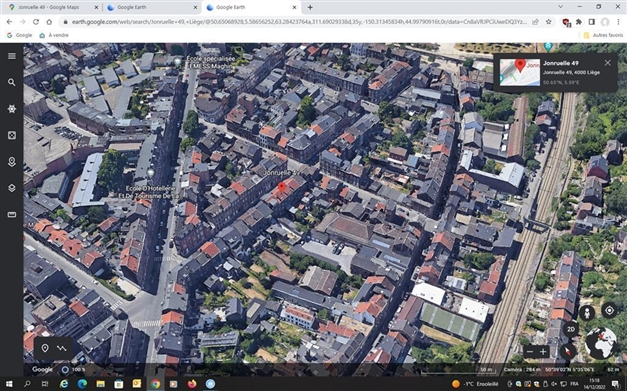The width and height of the screenshot is (627, 391).
Task: Select the measure distance ruler icon
Action: click(12, 215)
